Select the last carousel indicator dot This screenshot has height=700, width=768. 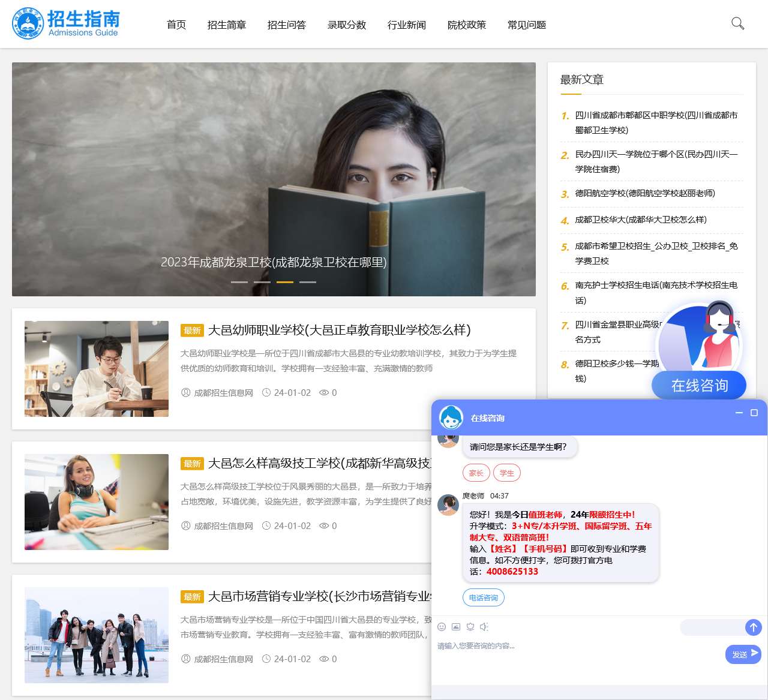coord(308,281)
